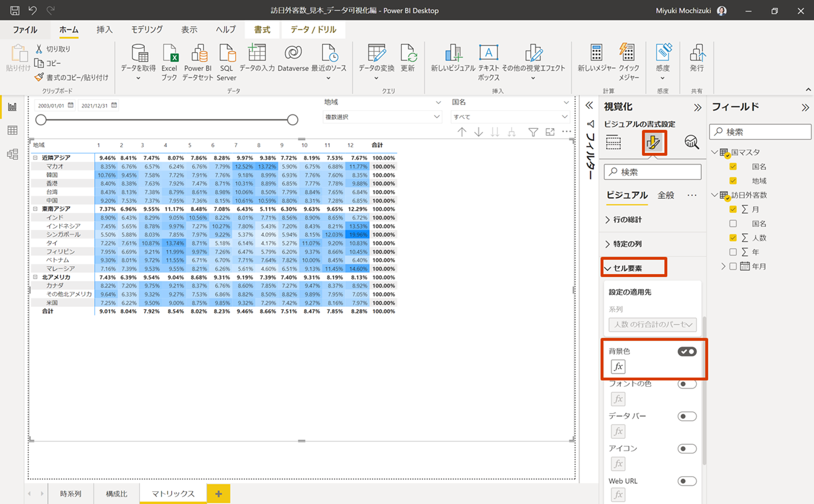
Task: Collapse 国マスタ table in fields
Action: click(715, 152)
